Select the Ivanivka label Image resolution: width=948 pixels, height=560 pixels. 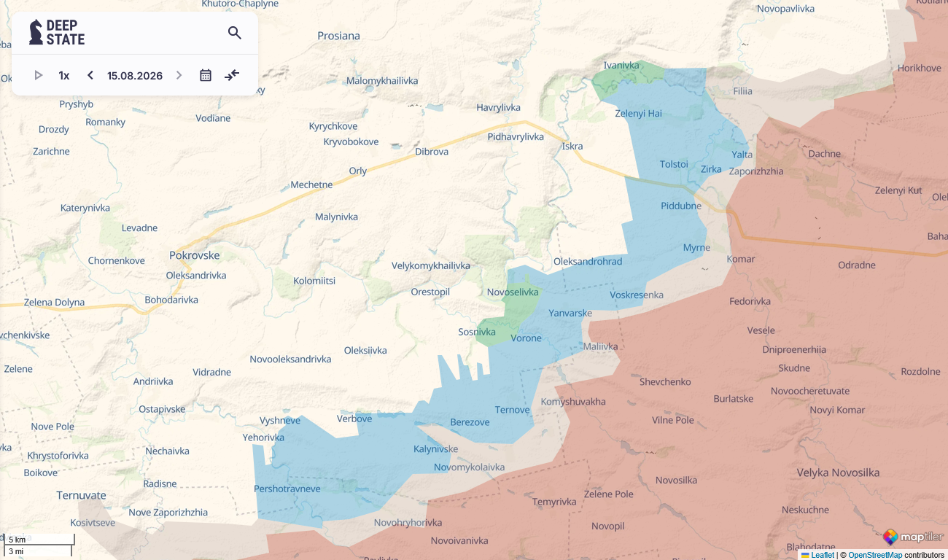click(621, 66)
